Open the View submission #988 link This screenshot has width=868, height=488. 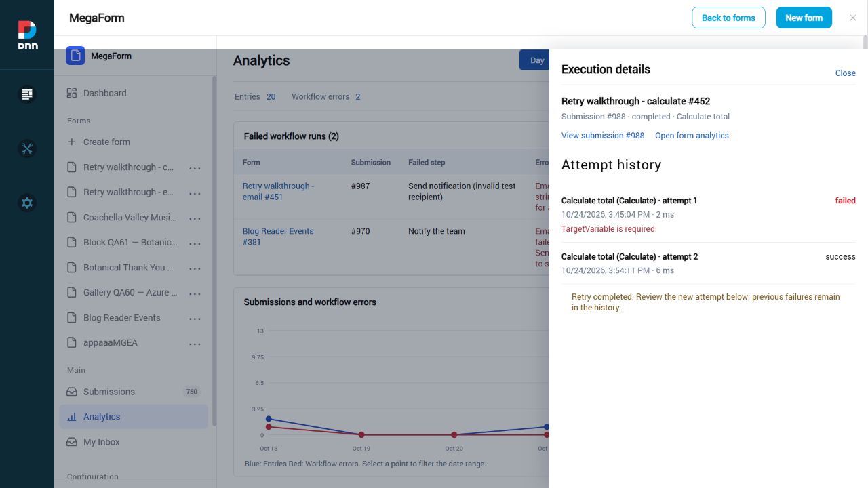[603, 136]
